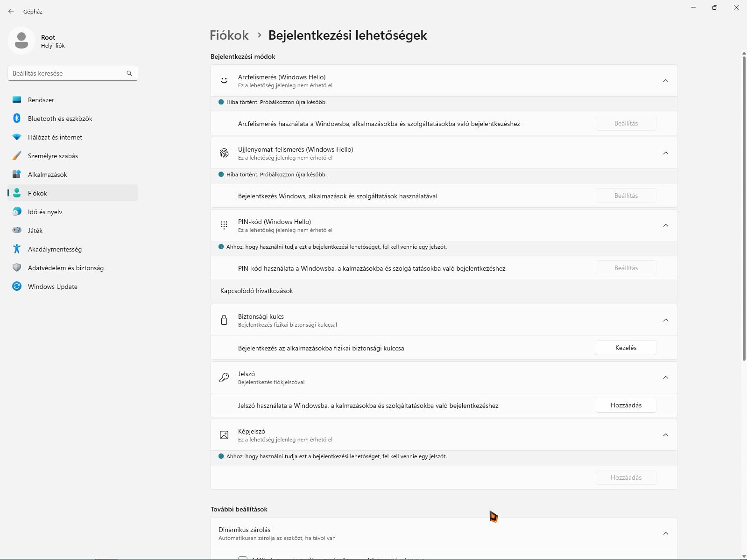Click the Idő és nyelv globe icon
Image resolution: width=747 pixels, height=560 pixels.
click(x=17, y=212)
